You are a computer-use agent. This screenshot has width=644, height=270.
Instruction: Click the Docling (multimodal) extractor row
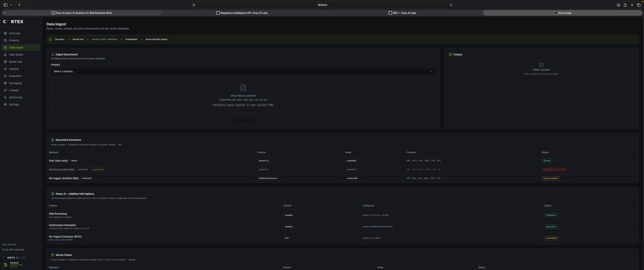(342, 169)
